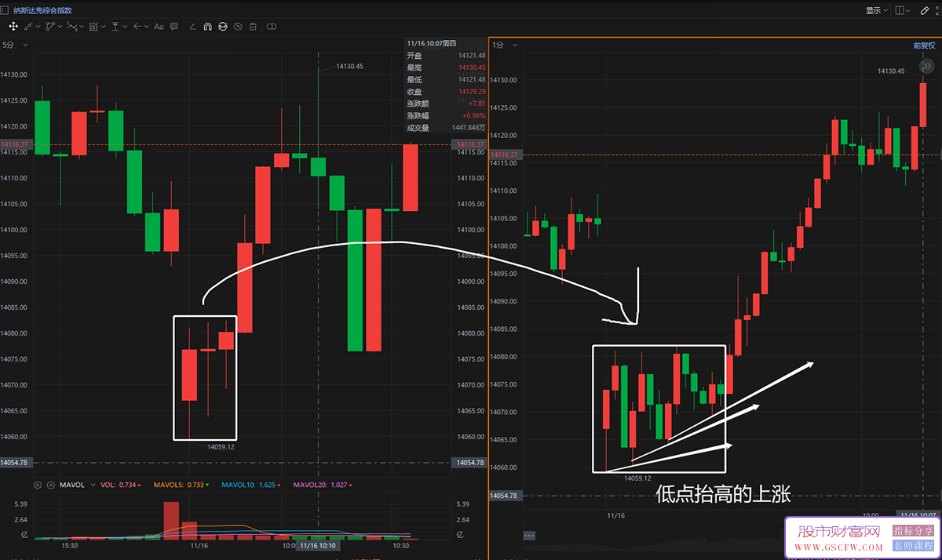Screen dimensions: 942x560
Task: Toggle the sidebar panel icon beside title
Action: (5, 10)
